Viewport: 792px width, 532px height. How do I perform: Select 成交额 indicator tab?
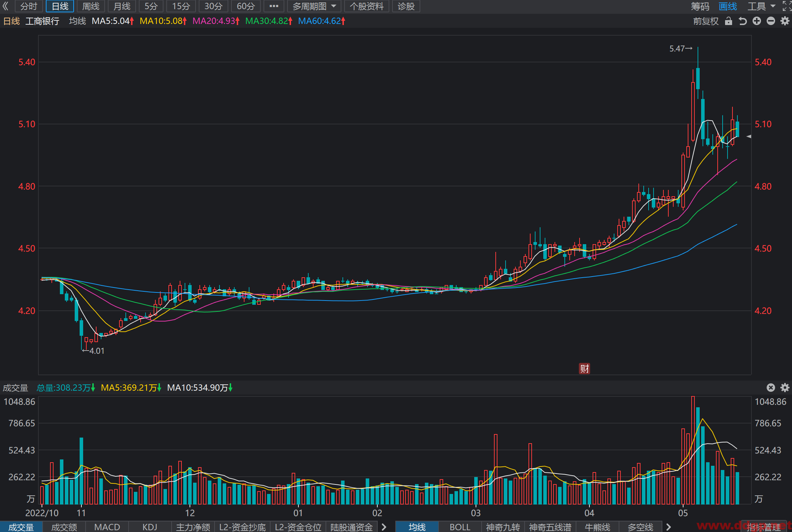click(64, 527)
